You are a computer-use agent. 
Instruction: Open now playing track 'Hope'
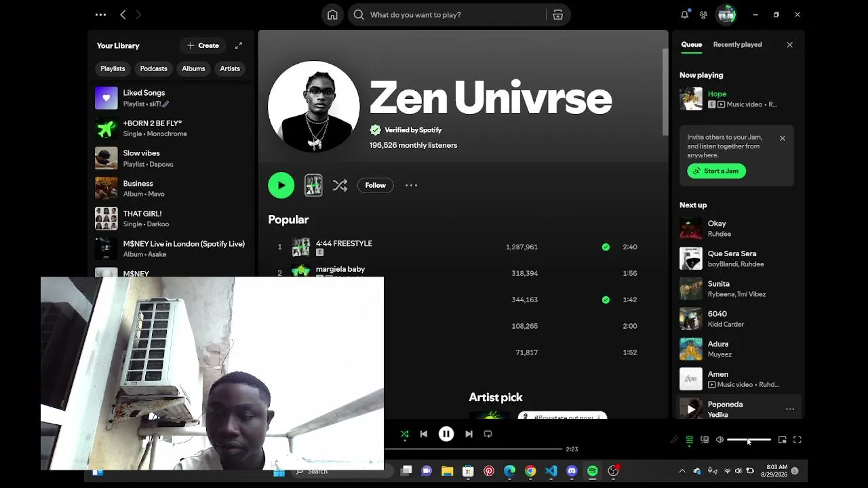[x=717, y=94]
